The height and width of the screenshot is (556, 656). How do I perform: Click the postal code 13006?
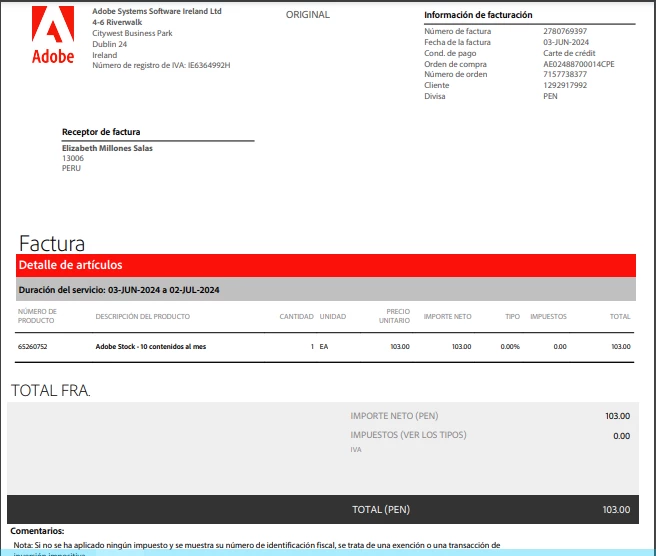(x=73, y=158)
